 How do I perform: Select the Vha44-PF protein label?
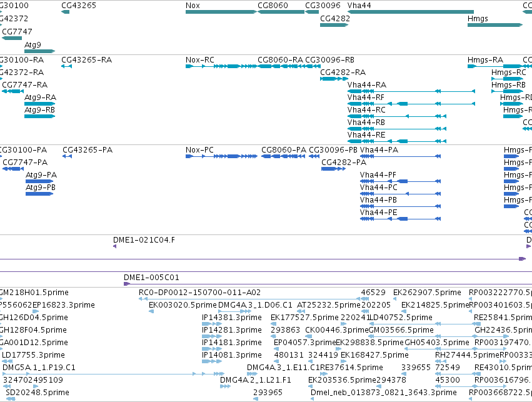coord(378,175)
